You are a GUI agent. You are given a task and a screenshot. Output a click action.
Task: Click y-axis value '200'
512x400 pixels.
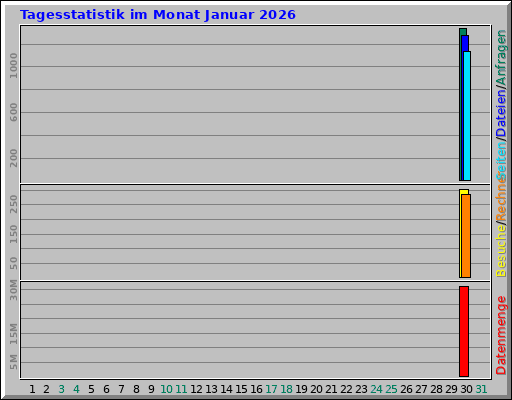coord(13,158)
